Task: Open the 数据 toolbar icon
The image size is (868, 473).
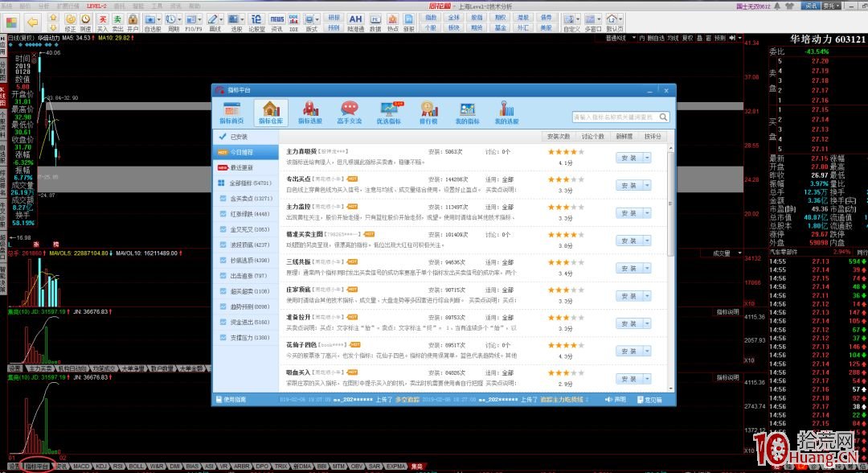Action: [x=375, y=23]
